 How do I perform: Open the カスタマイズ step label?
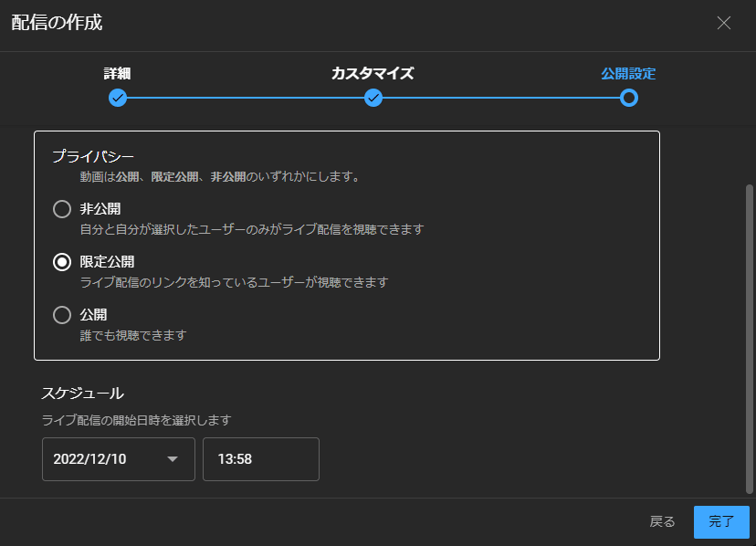[x=373, y=73]
